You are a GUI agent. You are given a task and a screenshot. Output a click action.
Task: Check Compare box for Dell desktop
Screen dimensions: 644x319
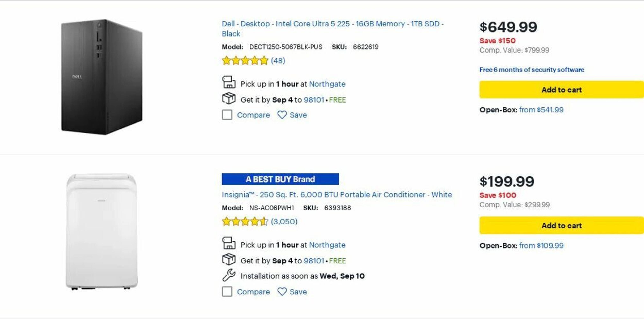point(227,115)
